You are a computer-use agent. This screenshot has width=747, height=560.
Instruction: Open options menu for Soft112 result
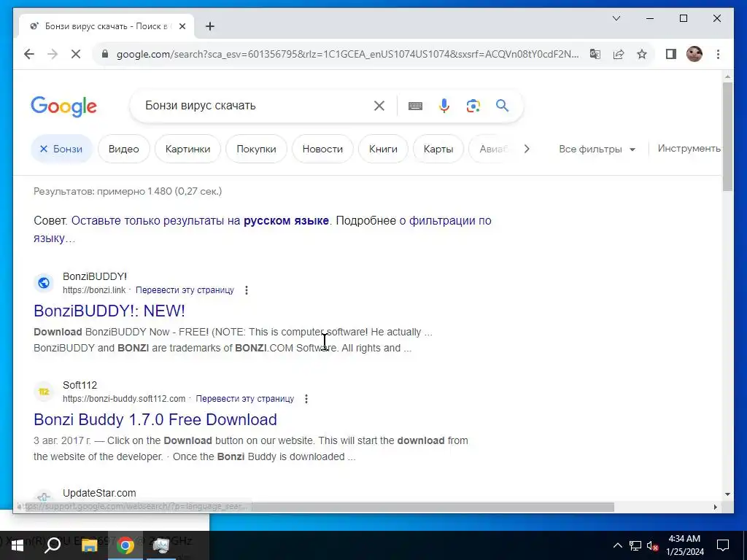tap(306, 399)
